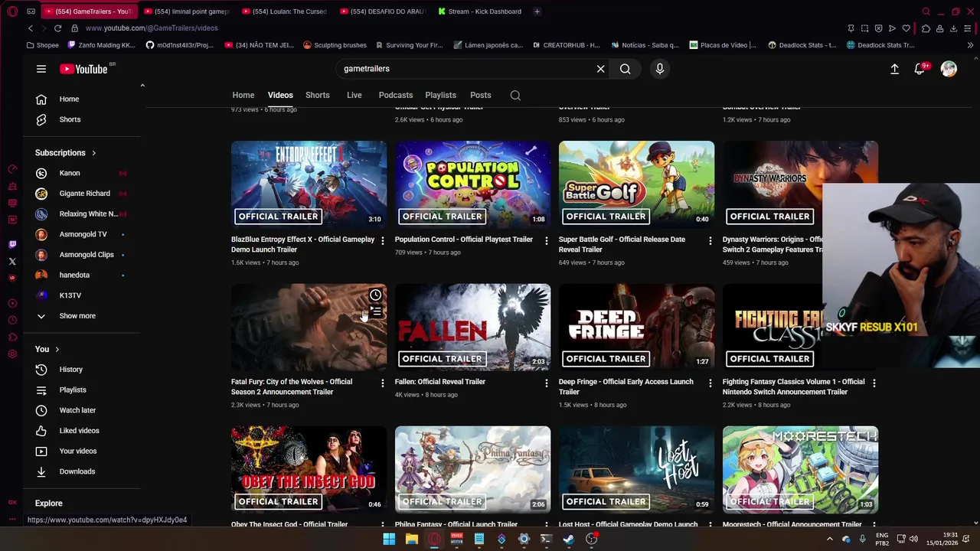Show hidden system tray icons
The image size is (980, 551).
coord(829,539)
